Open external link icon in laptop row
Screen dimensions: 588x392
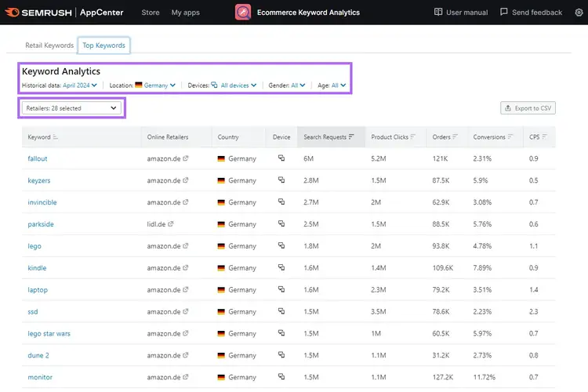pos(186,289)
